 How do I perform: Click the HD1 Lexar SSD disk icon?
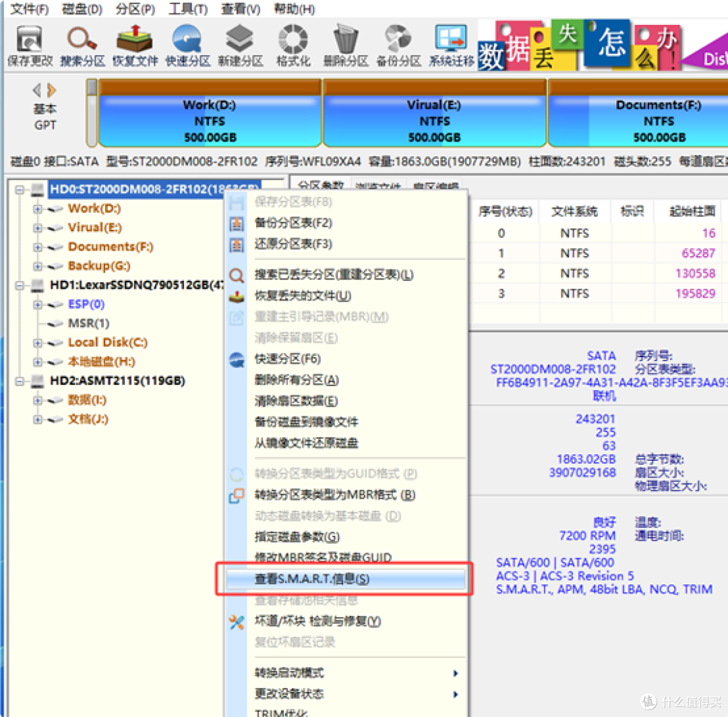[x=38, y=285]
